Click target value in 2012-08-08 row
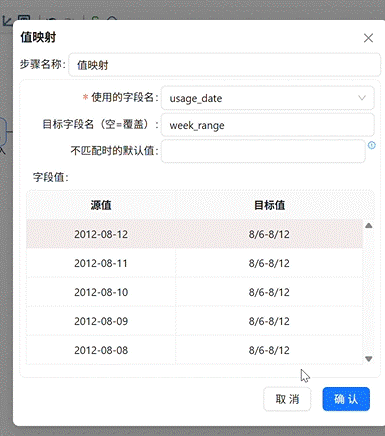Screen dimensions: 385x436 point(269,350)
